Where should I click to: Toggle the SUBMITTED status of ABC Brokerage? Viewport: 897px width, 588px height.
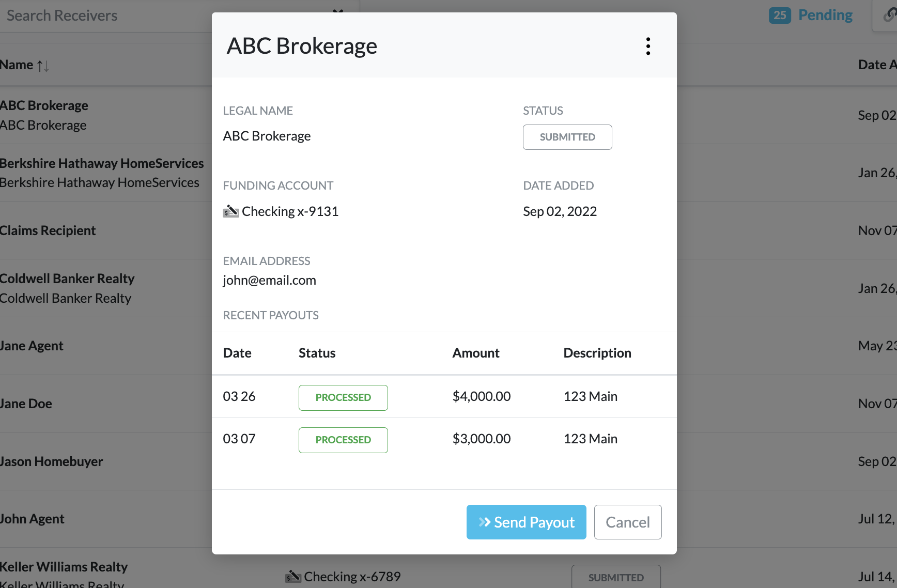567,137
